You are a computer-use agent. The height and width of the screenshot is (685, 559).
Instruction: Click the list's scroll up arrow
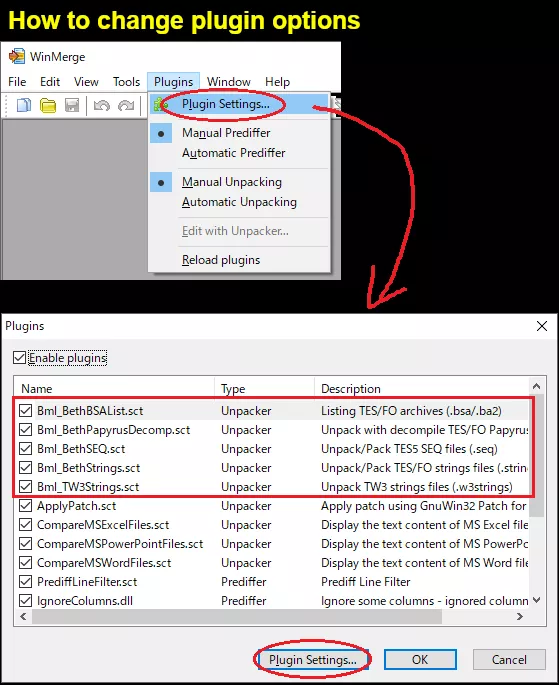pos(537,386)
